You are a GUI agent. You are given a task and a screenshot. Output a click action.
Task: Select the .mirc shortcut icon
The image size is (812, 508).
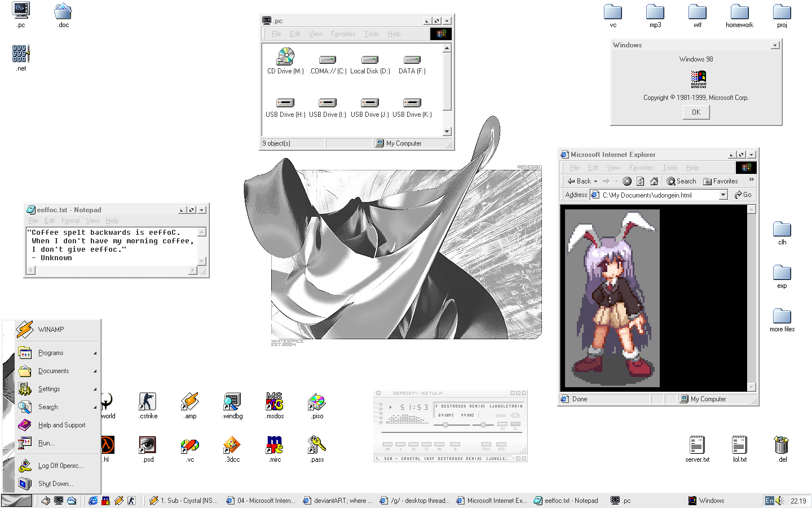[x=275, y=449]
